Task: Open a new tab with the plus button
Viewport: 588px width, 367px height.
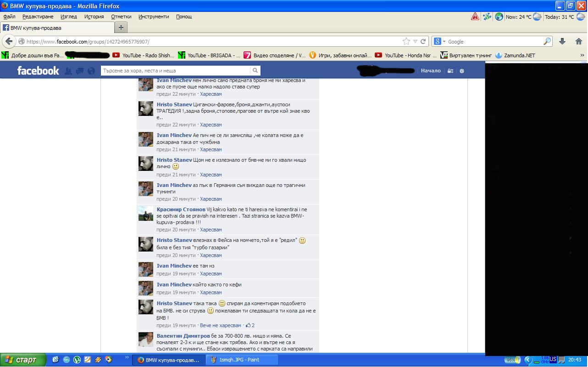Action: pos(121,27)
